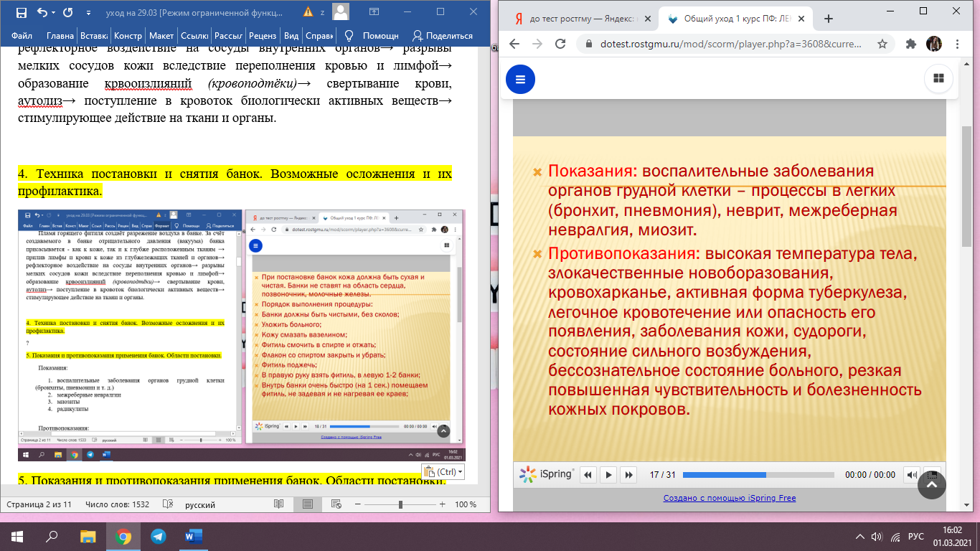Viewport: 980px width, 551px height.
Task: Open the Chrome extensions puzzle icon
Action: pos(911,44)
